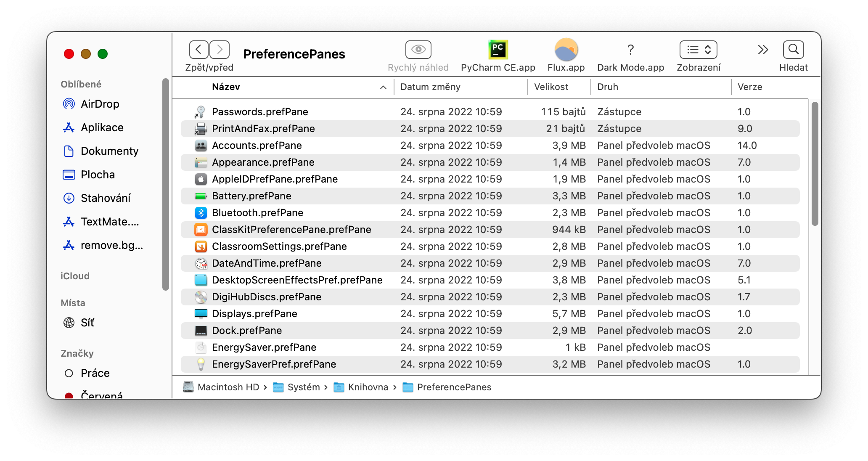Go to Macintosh HD in path bar
Image resolution: width=868 pixels, height=461 pixels.
coord(228,387)
